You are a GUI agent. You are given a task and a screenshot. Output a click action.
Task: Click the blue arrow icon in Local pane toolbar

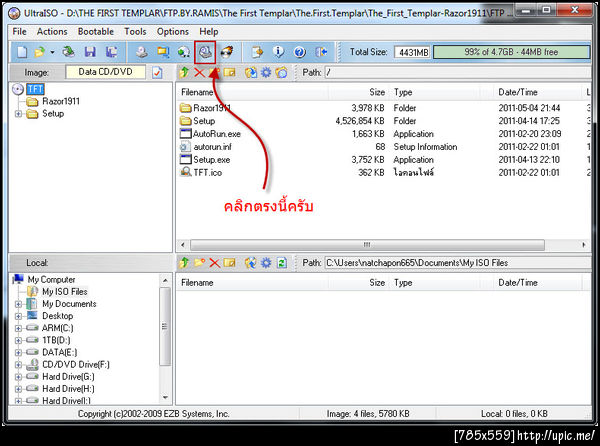pos(251,262)
